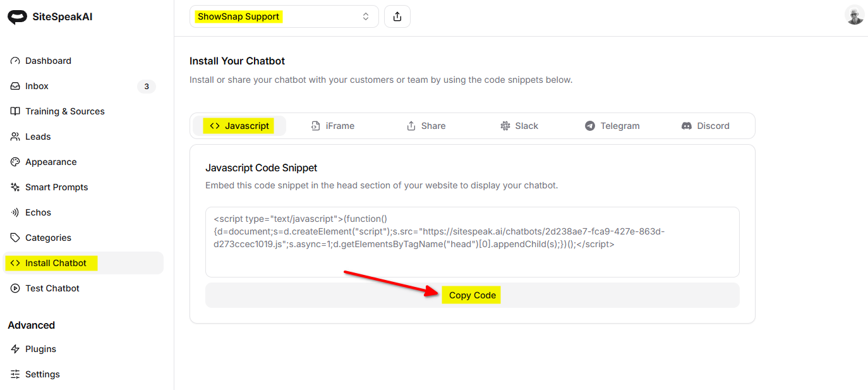Click the Install Your Chatbot heading
Image resolution: width=868 pixels, height=390 pixels.
(238, 61)
